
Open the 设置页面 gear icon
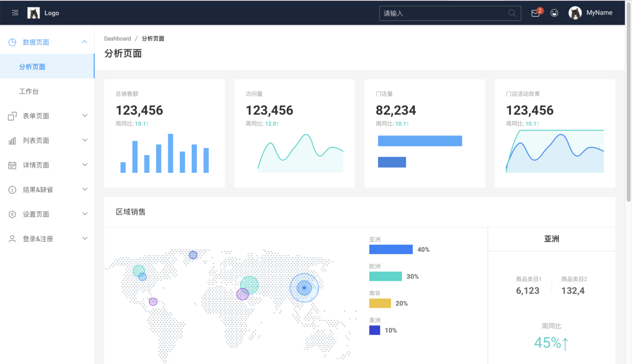point(12,214)
